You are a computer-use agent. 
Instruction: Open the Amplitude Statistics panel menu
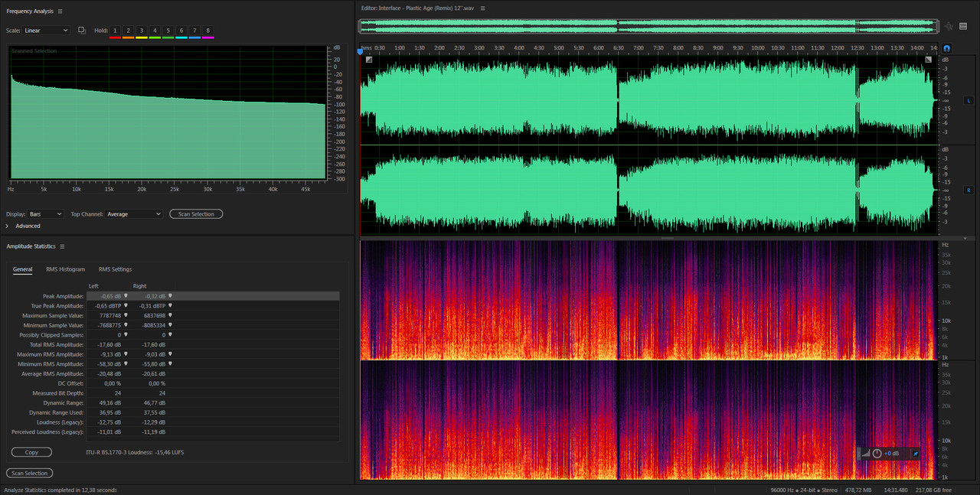point(62,246)
